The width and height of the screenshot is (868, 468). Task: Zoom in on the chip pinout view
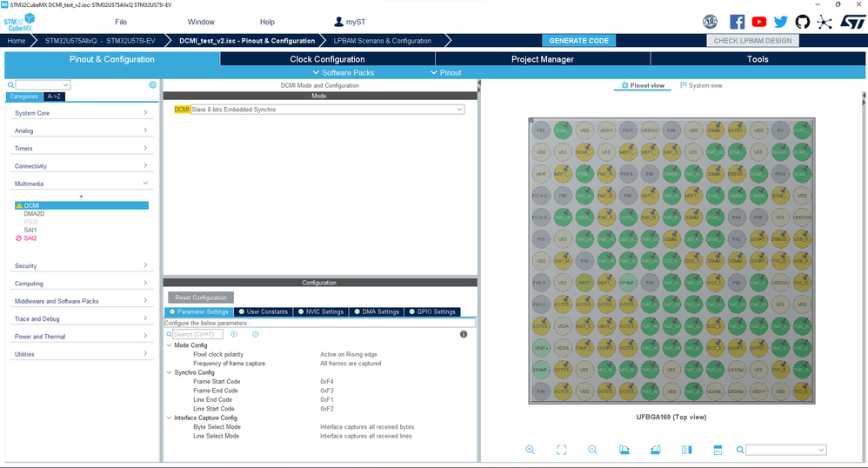530,450
